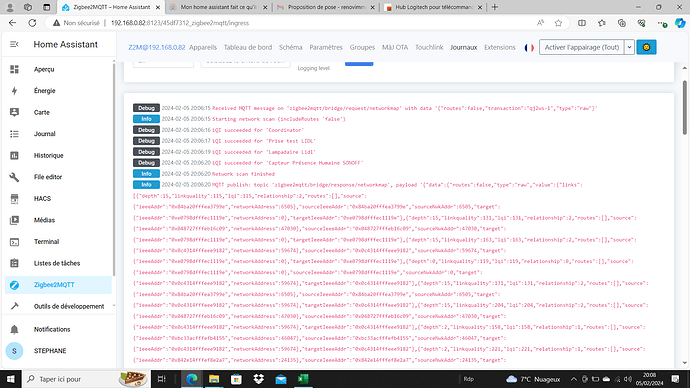
Task: Open the Terminal sidebar icon
Action: [15, 242]
